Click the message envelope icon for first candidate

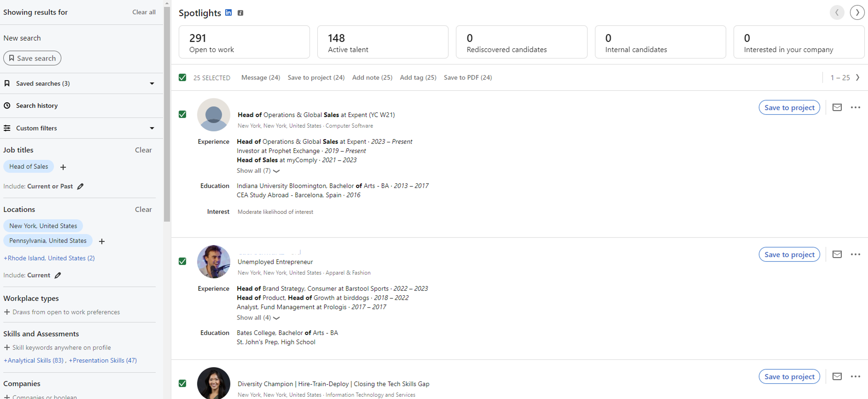click(837, 107)
